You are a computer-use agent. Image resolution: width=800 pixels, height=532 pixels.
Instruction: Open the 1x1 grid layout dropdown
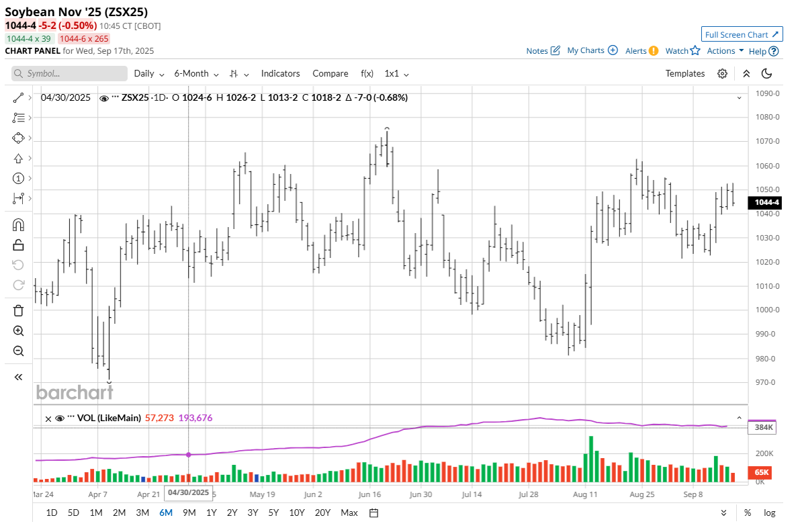click(x=396, y=73)
